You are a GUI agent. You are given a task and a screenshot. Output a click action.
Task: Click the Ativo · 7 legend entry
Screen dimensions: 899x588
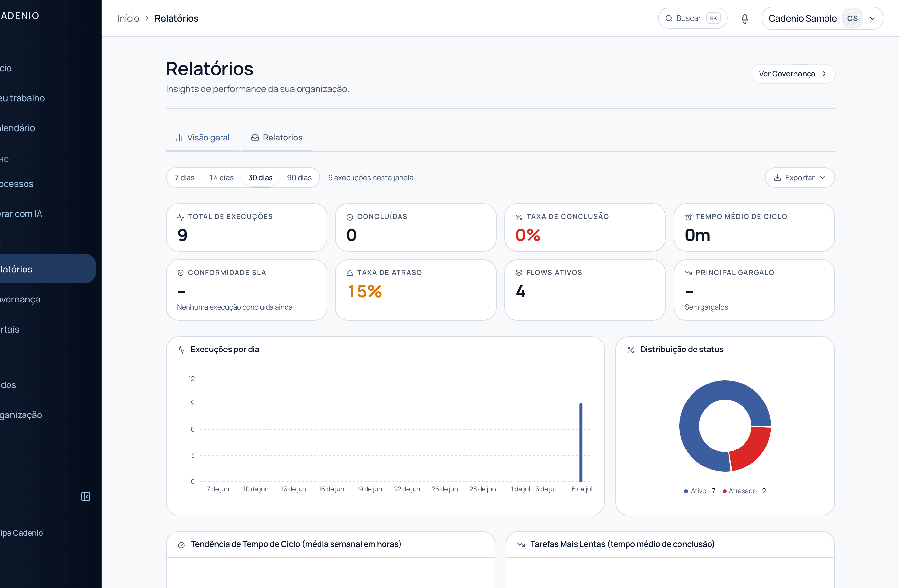click(x=699, y=491)
